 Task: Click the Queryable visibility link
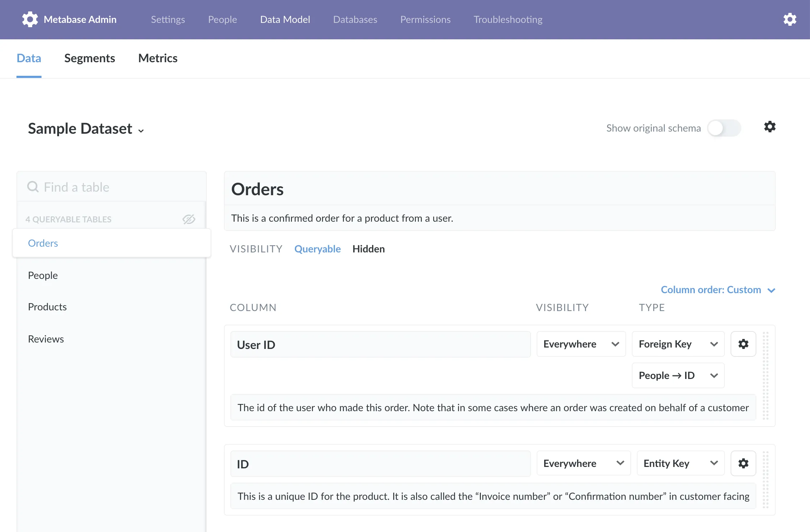pos(318,249)
